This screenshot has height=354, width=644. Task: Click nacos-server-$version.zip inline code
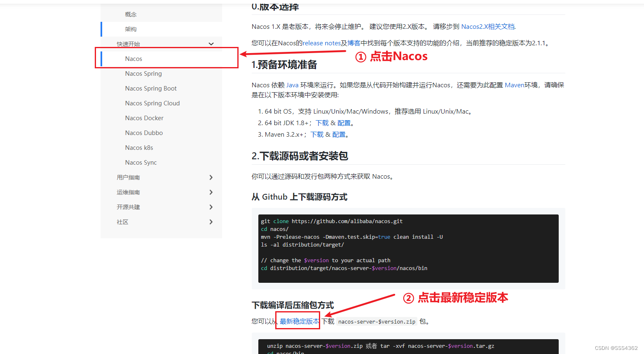tap(377, 322)
